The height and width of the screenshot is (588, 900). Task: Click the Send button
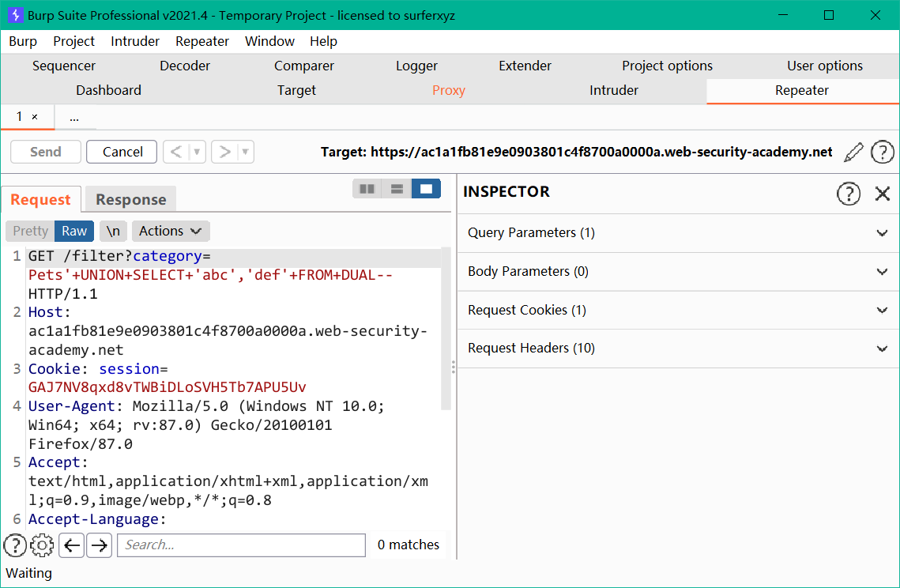tap(45, 152)
